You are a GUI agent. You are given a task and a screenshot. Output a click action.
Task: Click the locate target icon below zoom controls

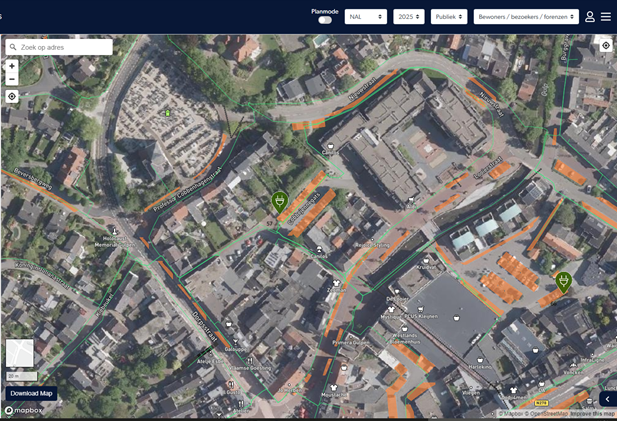coord(12,97)
